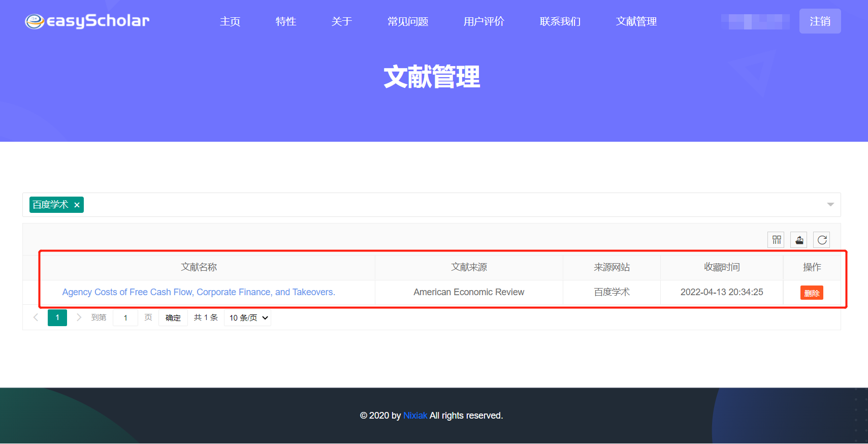868x444 pixels.
Task: Open the column filter icon
Action: coord(777,240)
